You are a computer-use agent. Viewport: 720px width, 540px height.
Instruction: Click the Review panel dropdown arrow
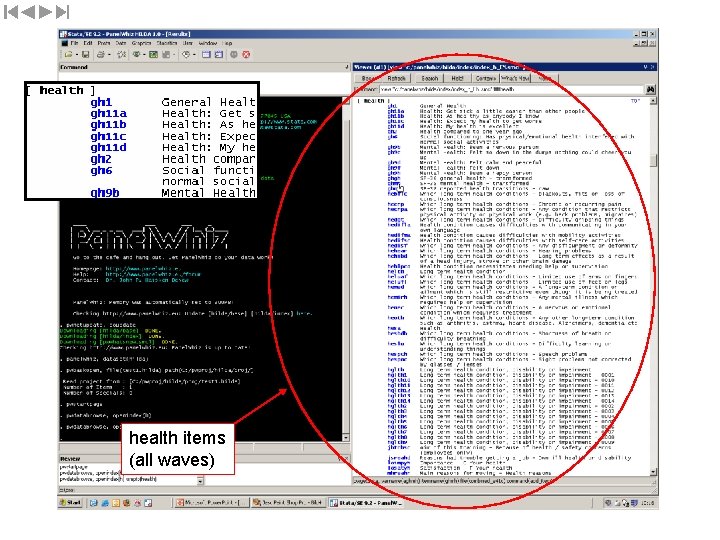coord(200,481)
